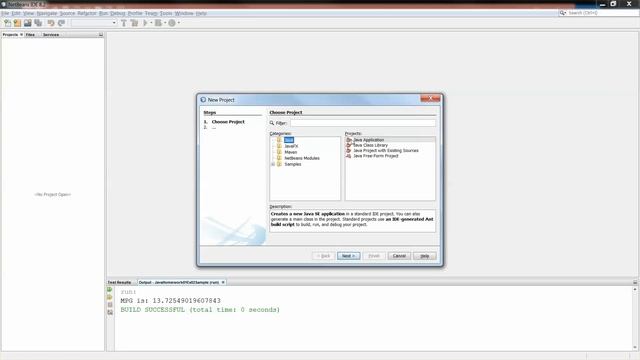The image size is (640, 360).
Task: Open the Run menu
Action: click(103, 13)
